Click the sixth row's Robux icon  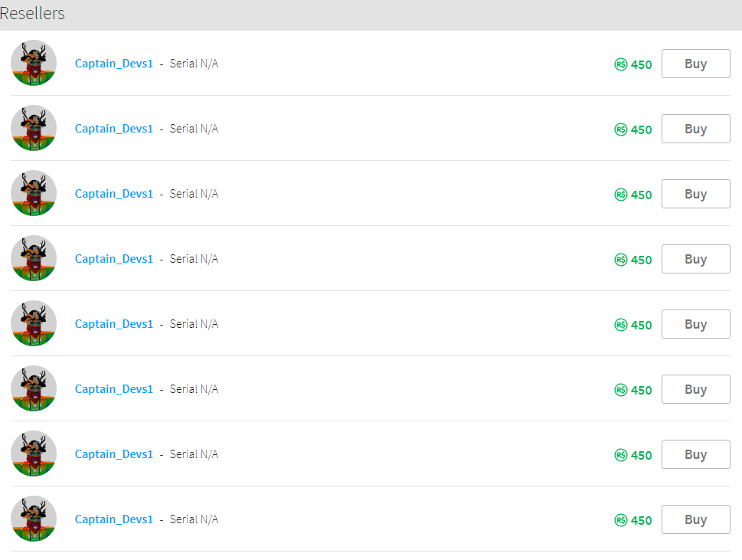point(621,390)
